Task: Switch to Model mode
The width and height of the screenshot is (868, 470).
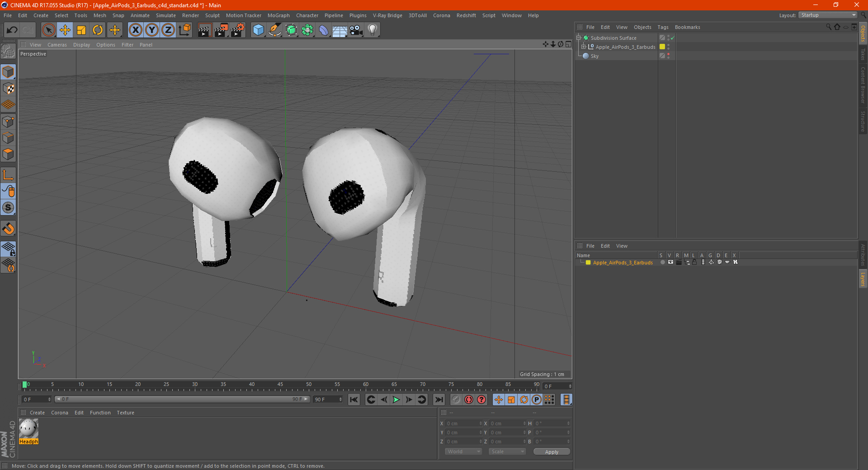Action: (8, 72)
